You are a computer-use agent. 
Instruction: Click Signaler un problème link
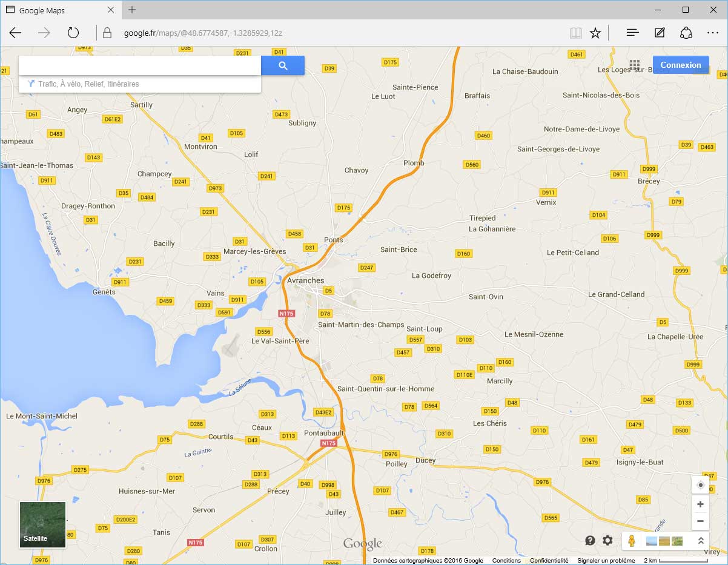click(606, 561)
